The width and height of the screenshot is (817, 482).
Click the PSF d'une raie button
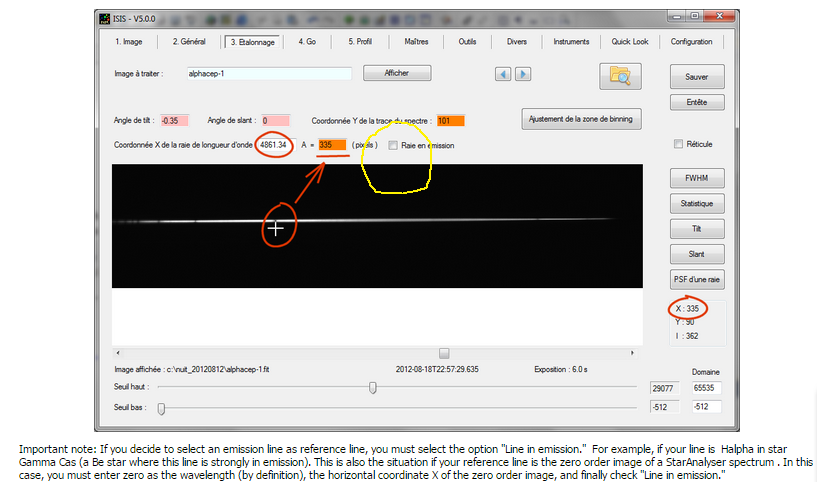(x=697, y=279)
